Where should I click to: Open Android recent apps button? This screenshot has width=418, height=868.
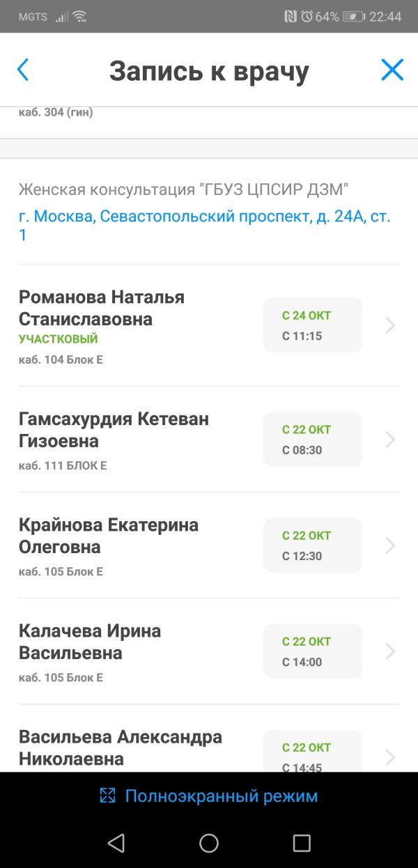click(302, 844)
